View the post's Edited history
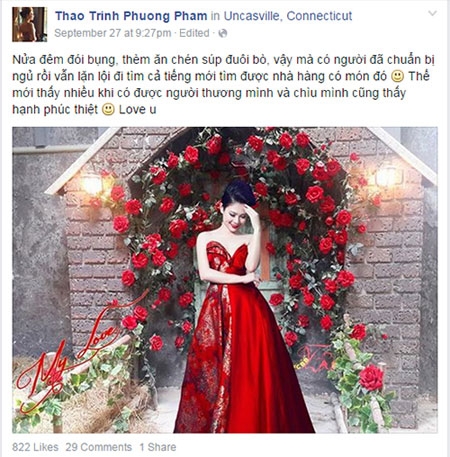450x457 pixels. coord(194,33)
